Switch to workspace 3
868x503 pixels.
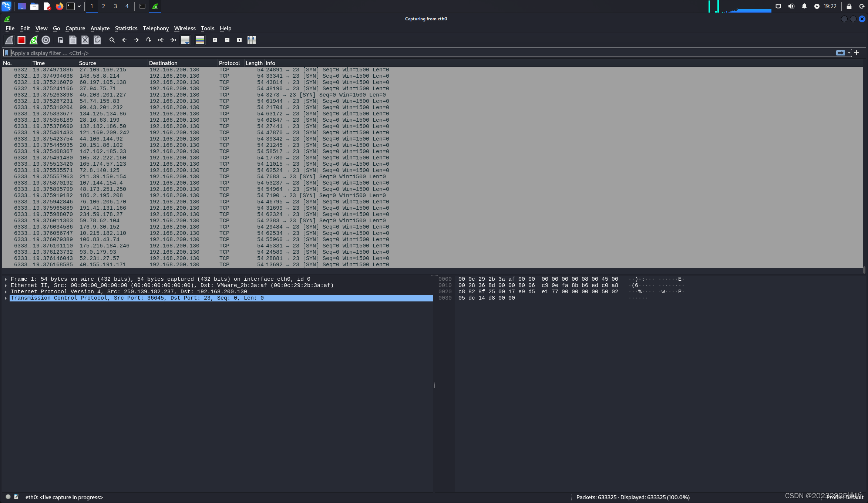pos(115,6)
